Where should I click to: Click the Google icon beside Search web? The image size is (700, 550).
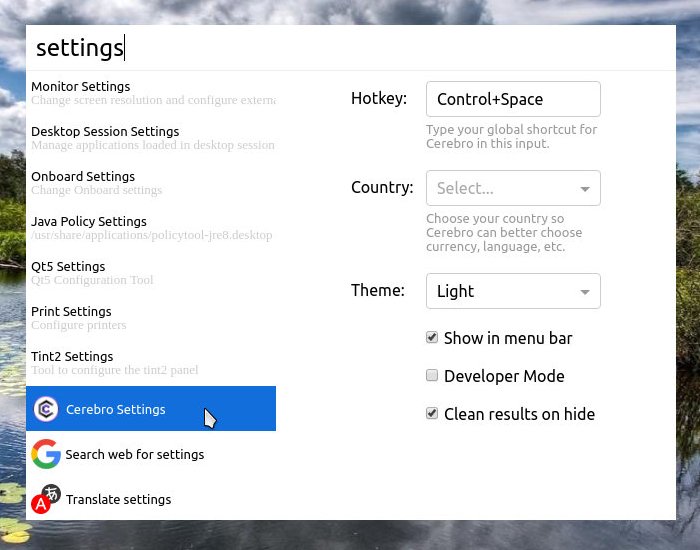tap(46, 454)
